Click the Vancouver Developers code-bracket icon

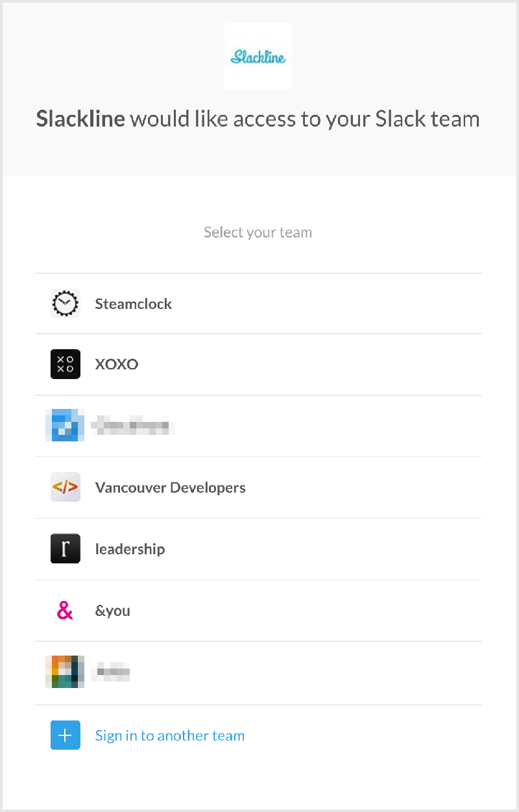pos(66,487)
